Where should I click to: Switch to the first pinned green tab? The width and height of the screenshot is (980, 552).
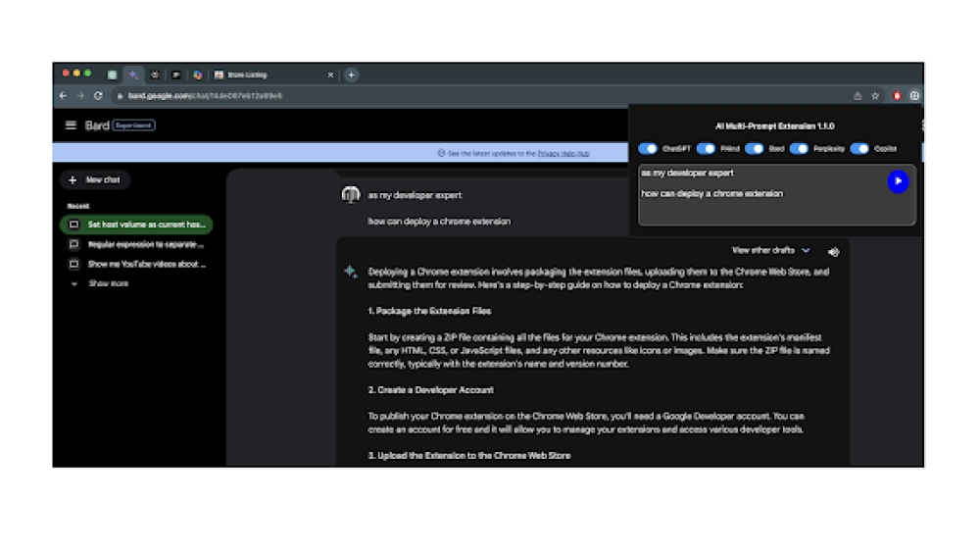pos(112,75)
